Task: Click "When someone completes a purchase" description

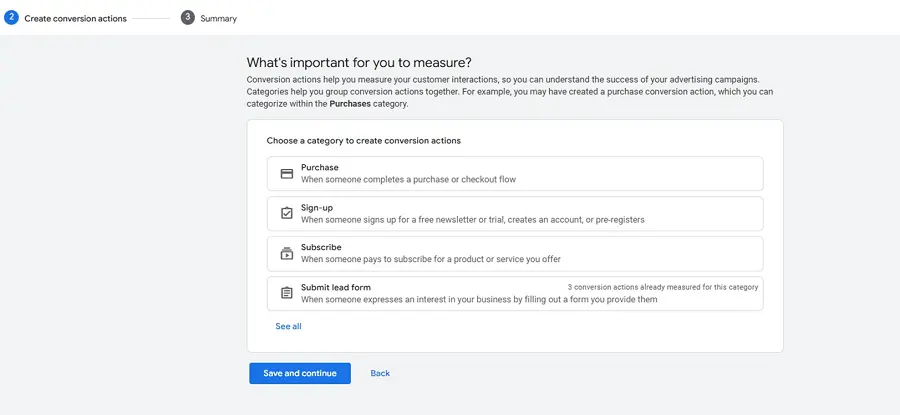Action: tap(408, 179)
